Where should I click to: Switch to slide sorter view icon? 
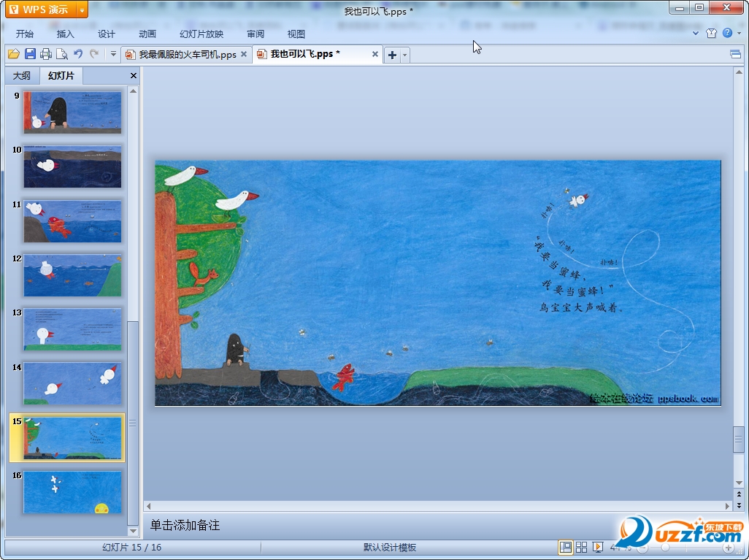click(x=581, y=547)
